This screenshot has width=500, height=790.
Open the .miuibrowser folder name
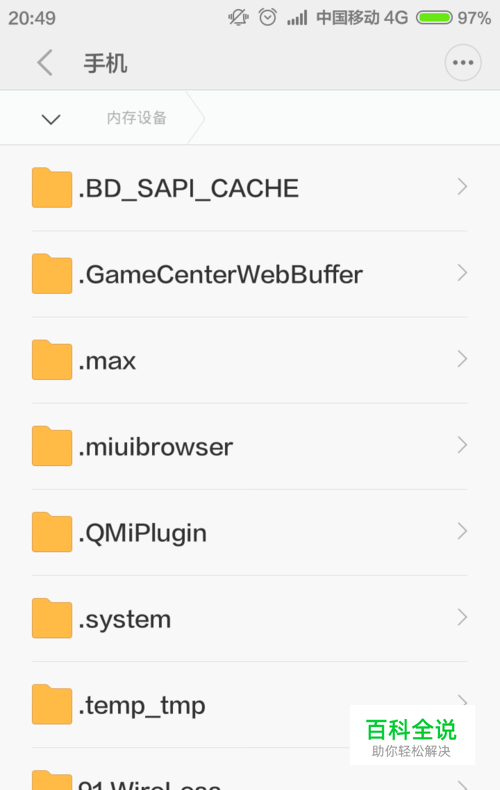pos(156,447)
